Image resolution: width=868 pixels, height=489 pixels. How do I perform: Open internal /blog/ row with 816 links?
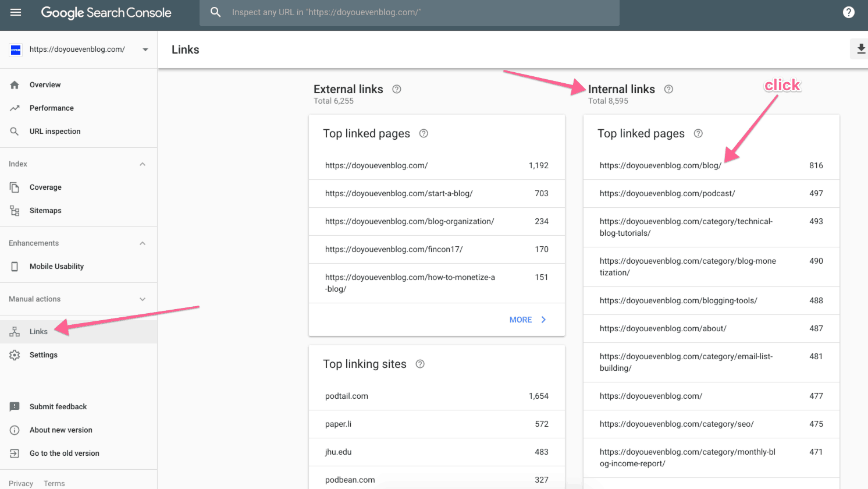point(712,166)
